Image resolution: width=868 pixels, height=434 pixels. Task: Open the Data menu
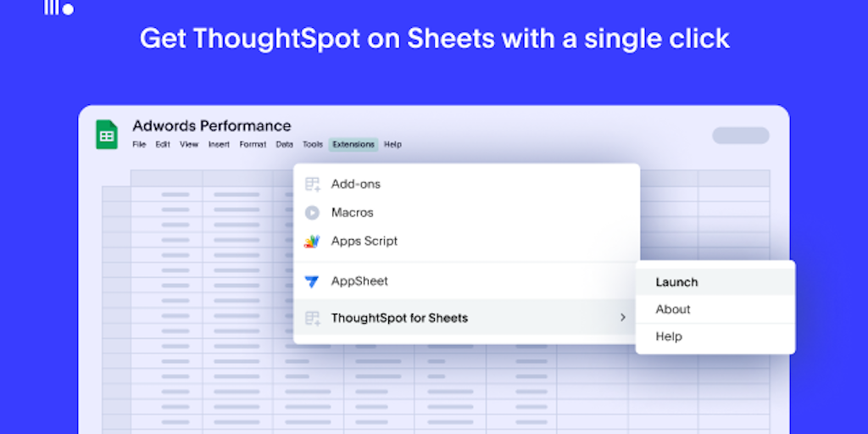(285, 144)
